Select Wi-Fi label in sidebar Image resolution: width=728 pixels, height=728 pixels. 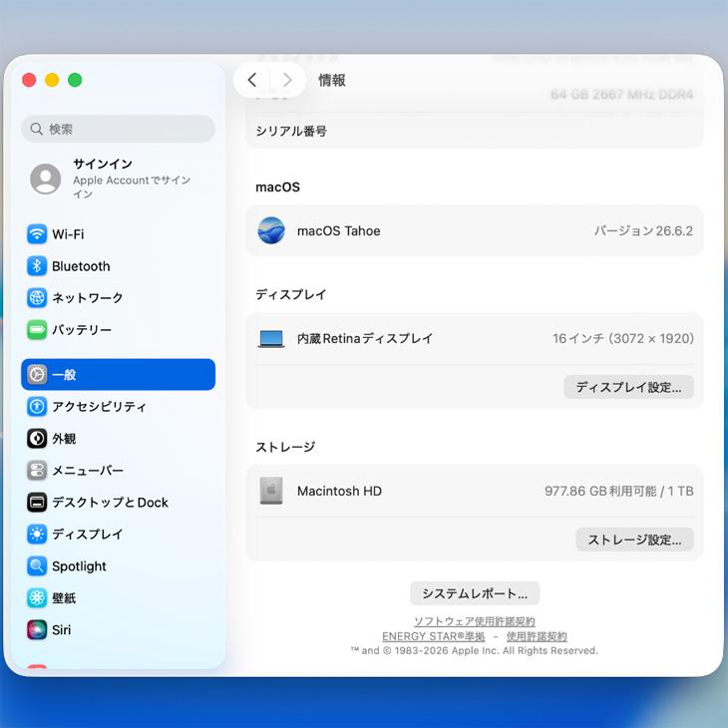(68, 234)
